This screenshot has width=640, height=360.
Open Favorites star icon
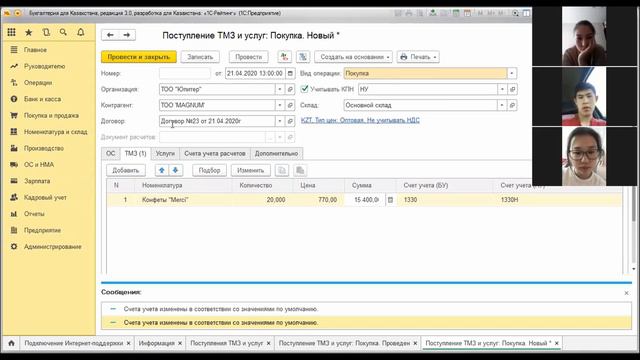click(29, 32)
